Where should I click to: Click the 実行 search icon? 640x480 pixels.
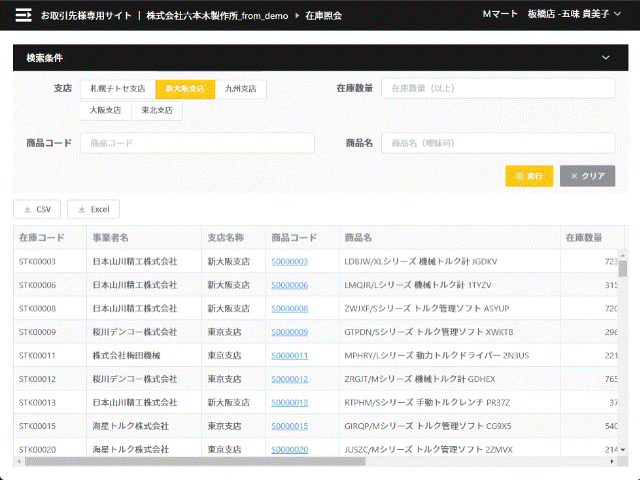click(x=519, y=176)
